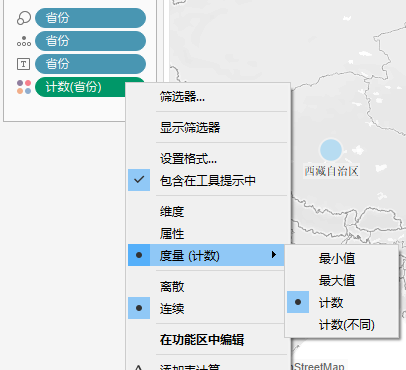This screenshot has width=406, height=370.
Task: Click the submenu arrow next to 度量 (计数)
Action: coord(274,255)
